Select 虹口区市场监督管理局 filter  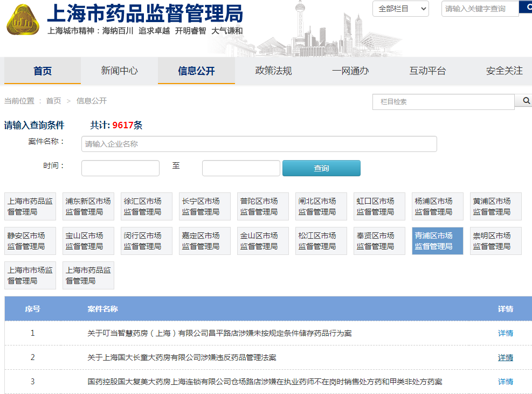click(x=379, y=206)
